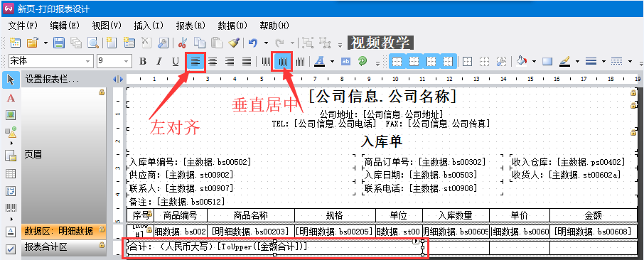Image resolution: width=644 pixels, height=260 pixels.
Task: Toggle bold formatting
Action: tap(143, 62)
